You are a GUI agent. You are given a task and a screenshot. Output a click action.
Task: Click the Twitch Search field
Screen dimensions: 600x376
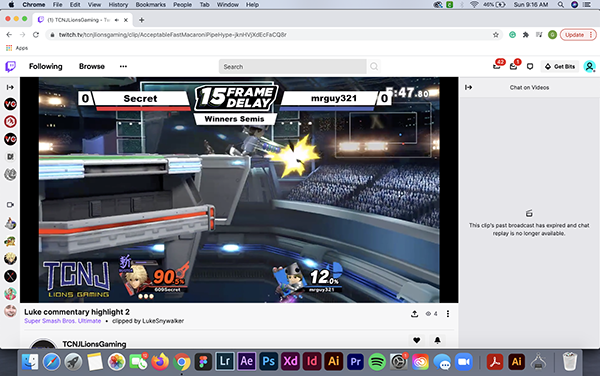(x=293, y=67)
